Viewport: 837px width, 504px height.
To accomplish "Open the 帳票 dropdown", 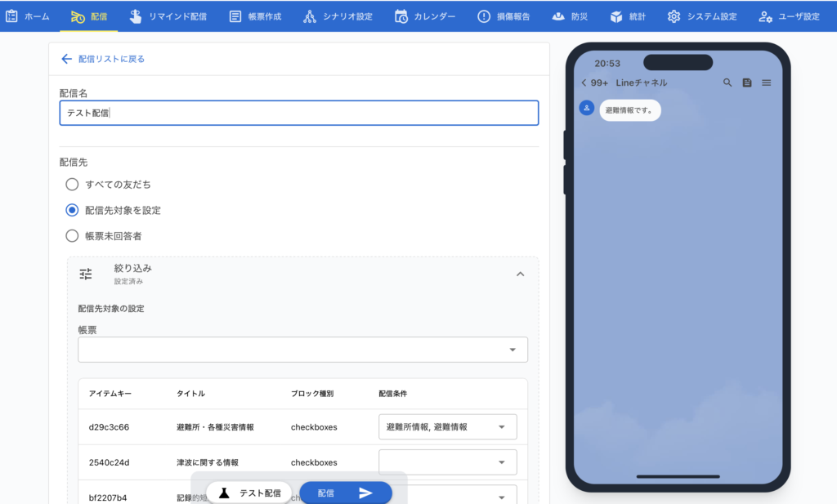I will click(302, 350).
